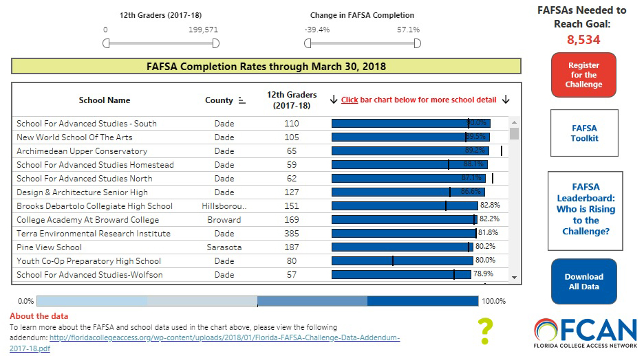Click the County sort icon
This screenshot has width=644, height=356.
coord(241,100)
